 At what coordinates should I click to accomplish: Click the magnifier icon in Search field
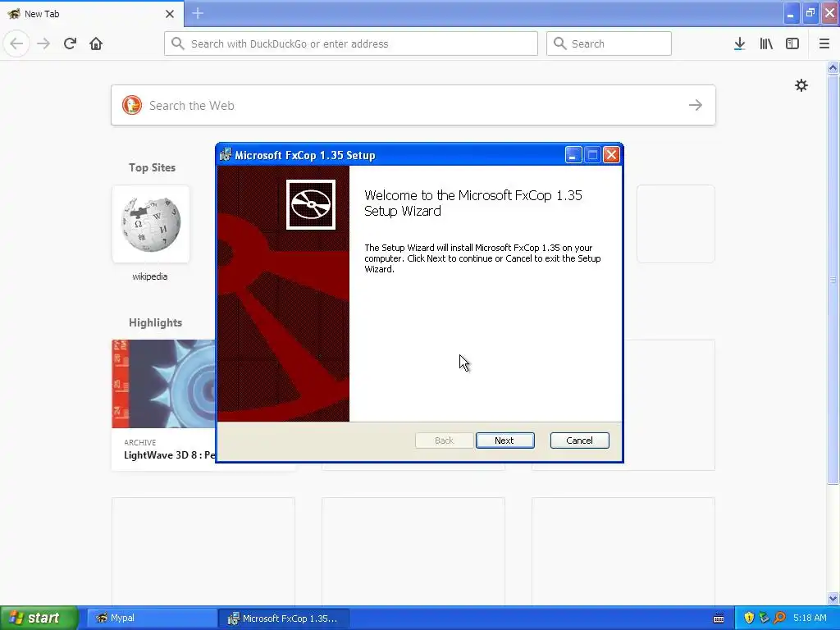[559, 43]
